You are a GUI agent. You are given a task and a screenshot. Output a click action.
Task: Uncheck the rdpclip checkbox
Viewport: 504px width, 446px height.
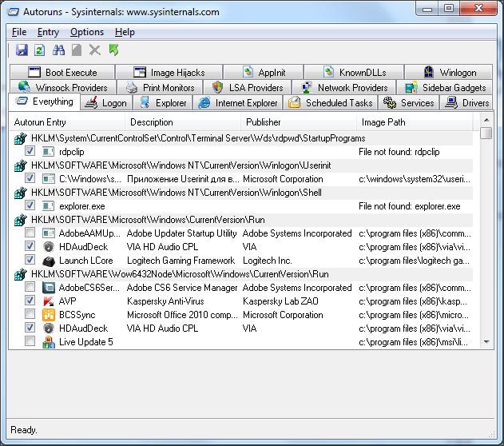pos(30,151)
